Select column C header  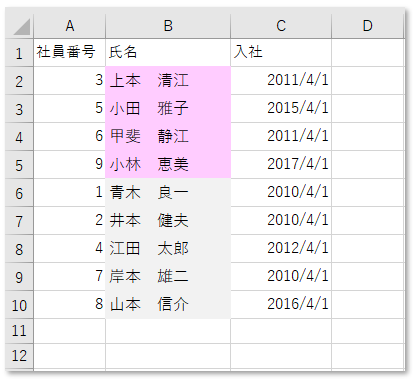[x=281, y=26]
